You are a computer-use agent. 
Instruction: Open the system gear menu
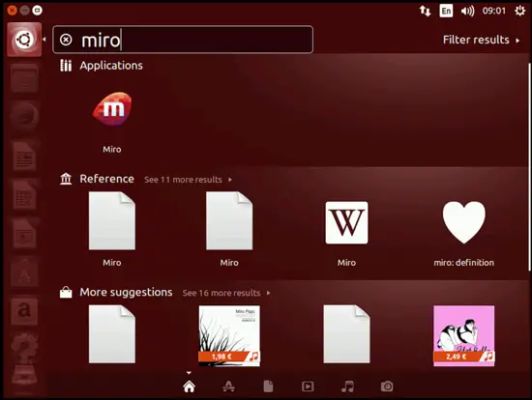coord(519,11)
